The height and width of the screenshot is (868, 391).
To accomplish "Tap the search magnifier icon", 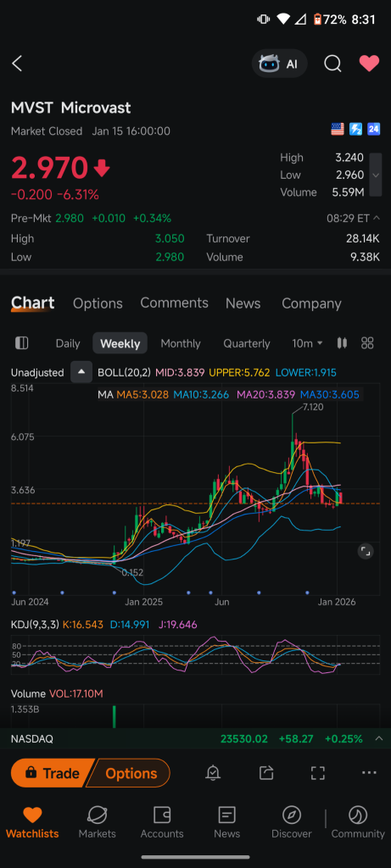I will tap(332, 64).
